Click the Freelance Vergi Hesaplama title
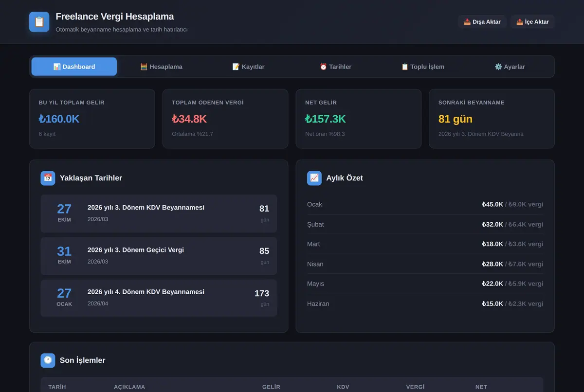The height and width of the screenshot is (392, 584). 115,17
